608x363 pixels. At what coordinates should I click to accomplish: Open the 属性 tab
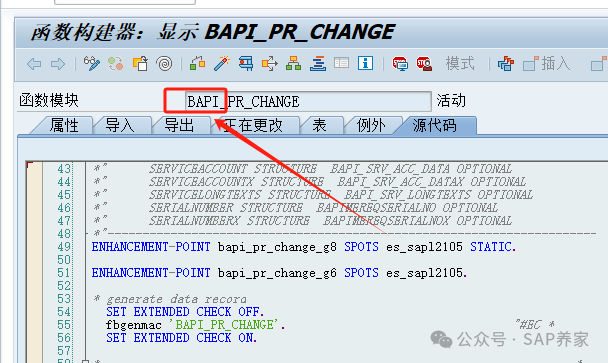click(x=64, y=125)
